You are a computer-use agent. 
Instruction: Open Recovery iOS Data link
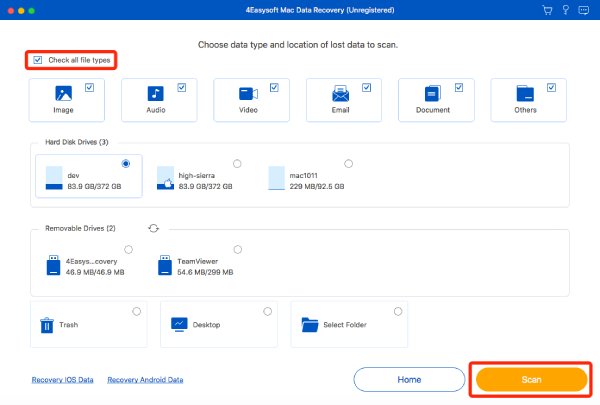tap(62, 380)
